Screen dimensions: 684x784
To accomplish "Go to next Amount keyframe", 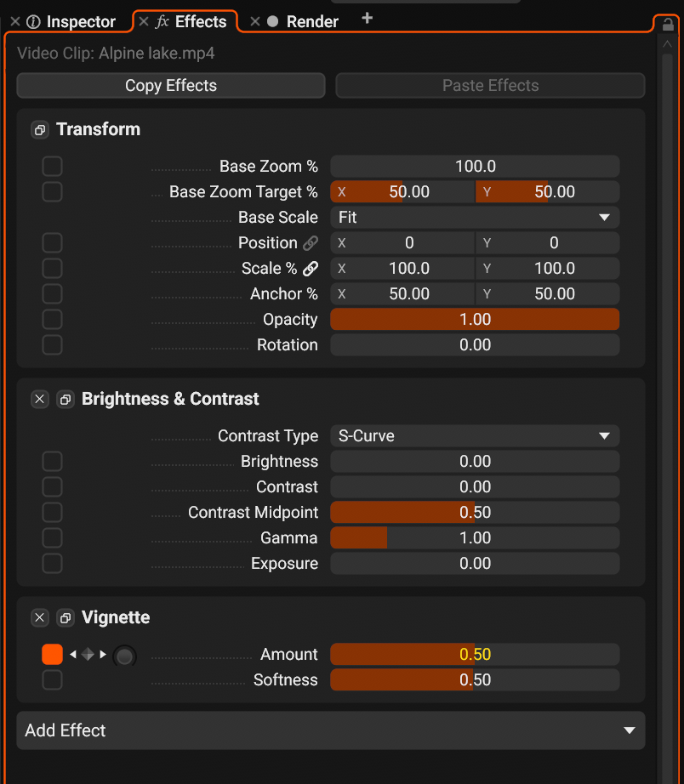I will [103, 654].
